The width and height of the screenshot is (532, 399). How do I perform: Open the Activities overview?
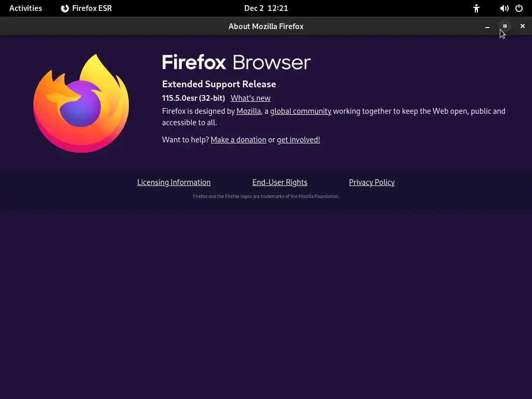click(x=25, y=8)
